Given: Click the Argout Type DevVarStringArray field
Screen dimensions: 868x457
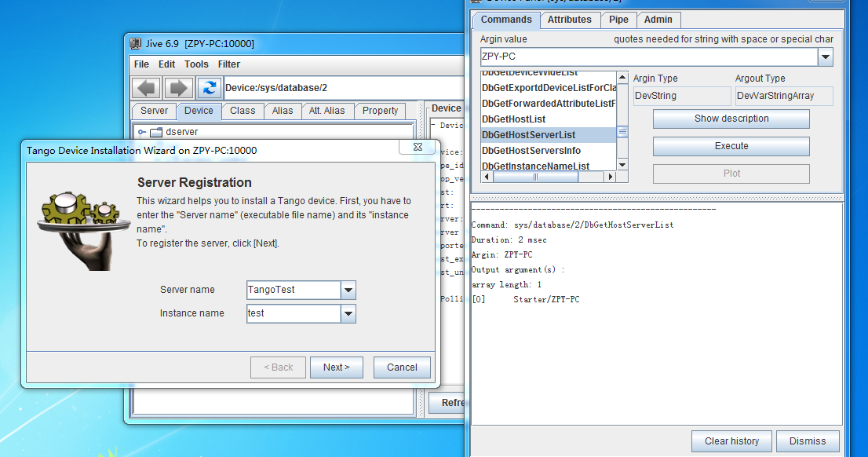Looking at the screenshot, I should pos(784,96).
